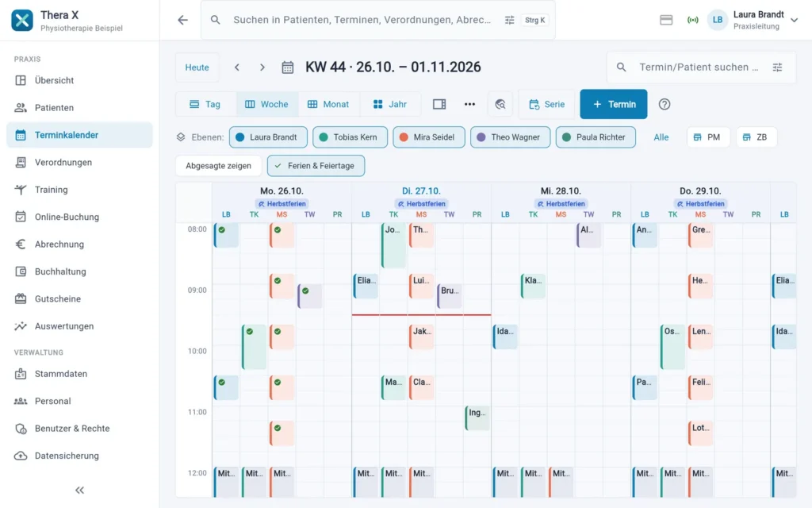Open Verordnungen in the sidebar

coord(80,162)
